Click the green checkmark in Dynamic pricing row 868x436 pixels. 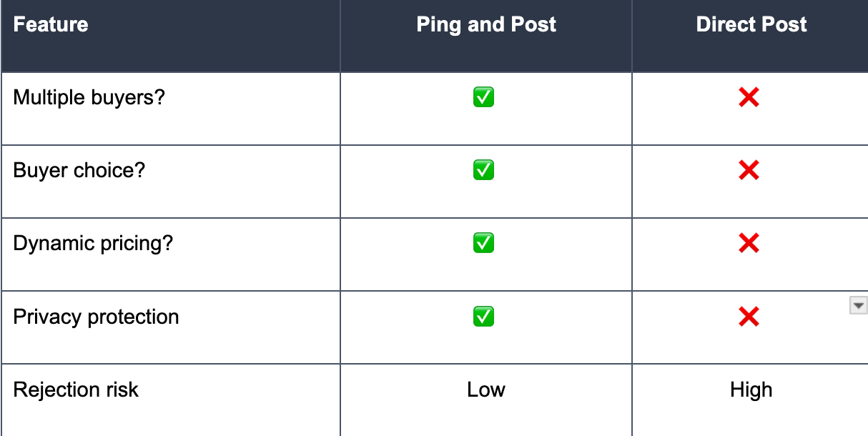click(483, 243)
